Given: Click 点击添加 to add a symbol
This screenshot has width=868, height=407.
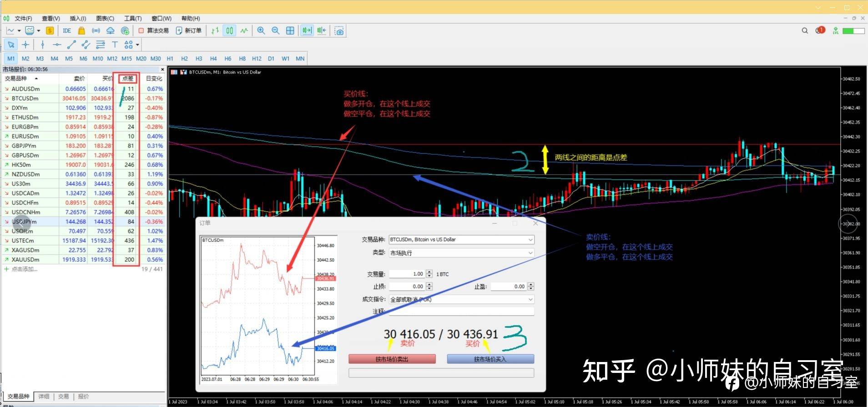Looking at the screenshot, I should point(21,269).
